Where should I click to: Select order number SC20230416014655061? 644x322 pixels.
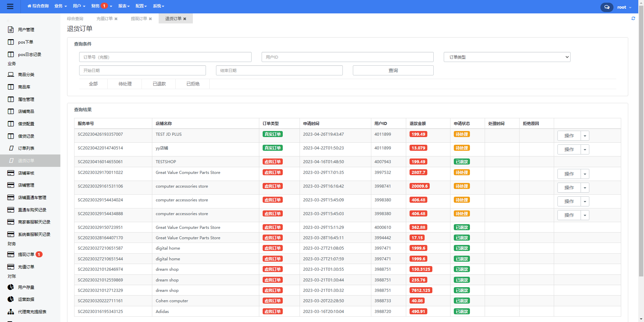(100, 162)
